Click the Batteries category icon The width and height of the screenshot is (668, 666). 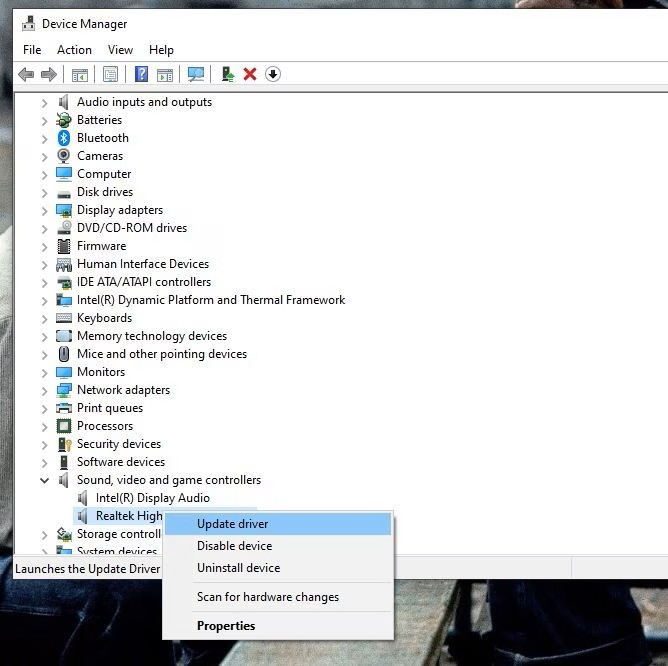[64, 120]
